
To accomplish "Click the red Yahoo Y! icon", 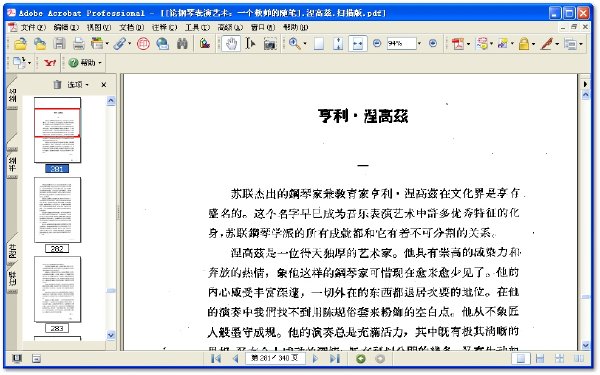I will point(50,62).
